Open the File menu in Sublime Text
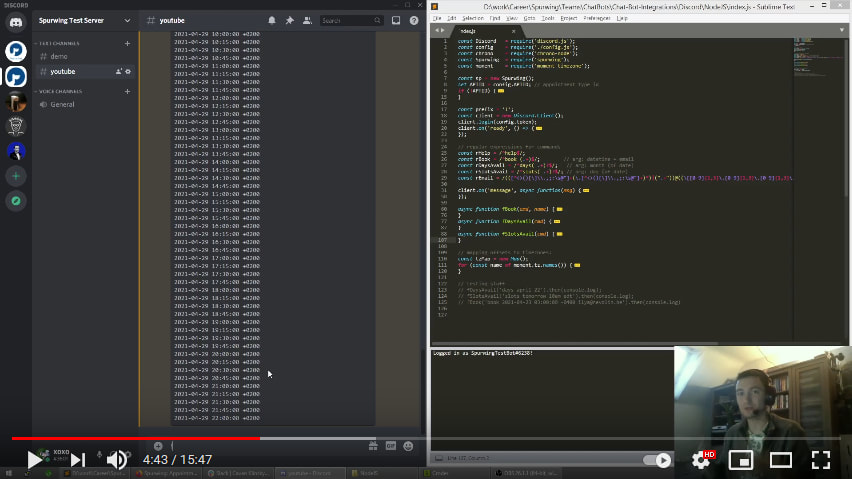The height and width of the screenshot is (479, 852). tap(437, 18)
